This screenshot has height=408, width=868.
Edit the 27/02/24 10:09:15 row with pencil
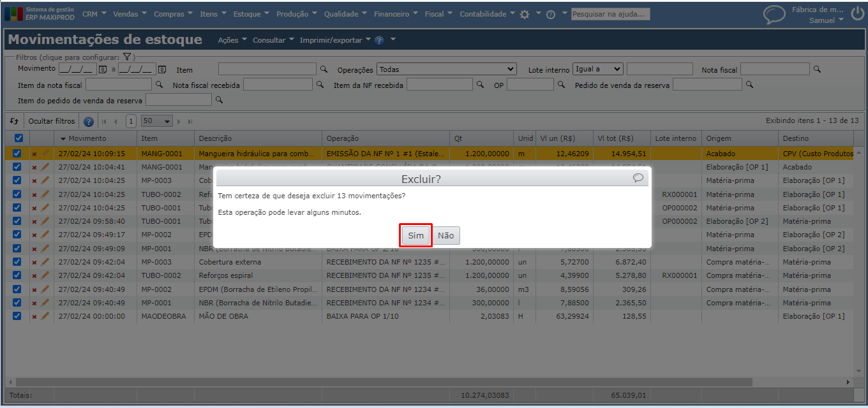click(x=45, y=154)
